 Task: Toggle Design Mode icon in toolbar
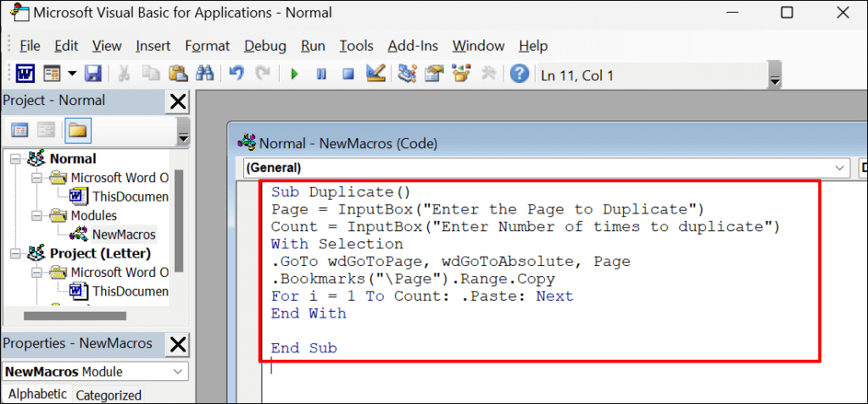pos(375,75)
